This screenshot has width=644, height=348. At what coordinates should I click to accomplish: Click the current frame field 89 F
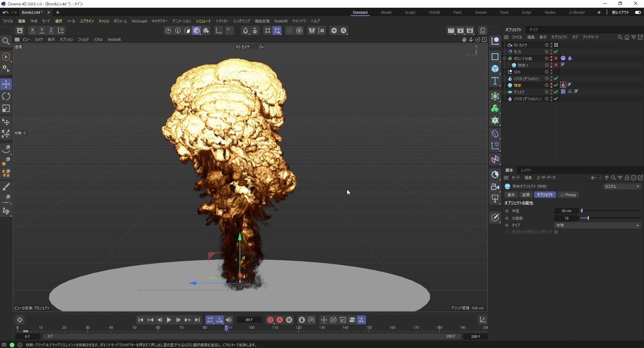pyautogui.click(x=249, y=320)
